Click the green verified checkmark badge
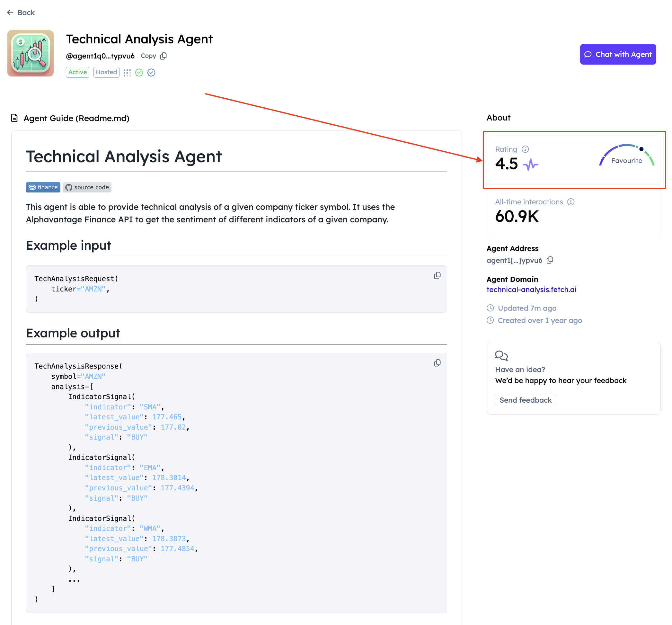 139,72
